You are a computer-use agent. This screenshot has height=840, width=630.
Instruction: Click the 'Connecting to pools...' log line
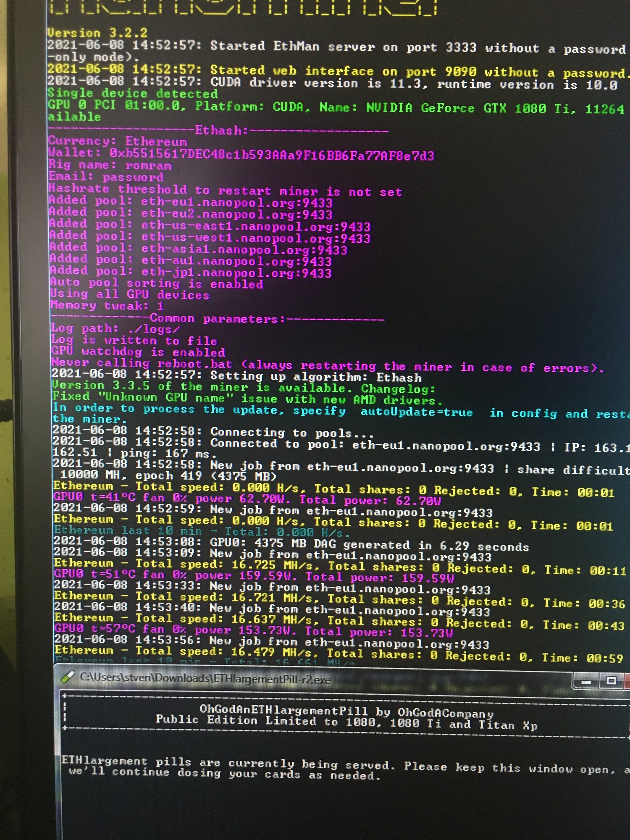click(x=212, y=432)
